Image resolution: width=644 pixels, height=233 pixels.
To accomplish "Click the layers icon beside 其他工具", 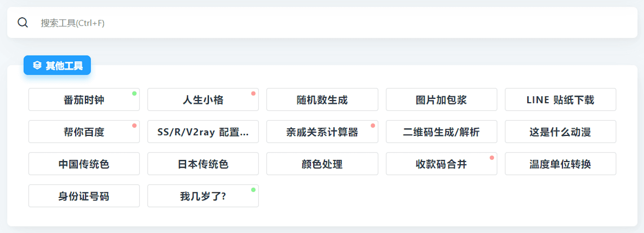I will [37, 65].
